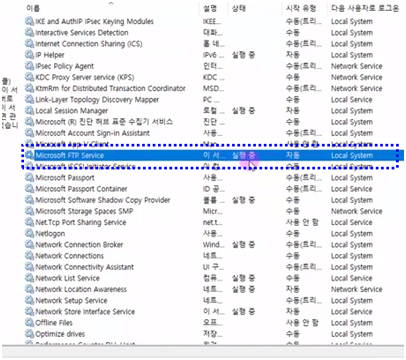Sort services by the 이름 column header
The height and width of the screenshot is (360, 406).
[x=33, y=9]
